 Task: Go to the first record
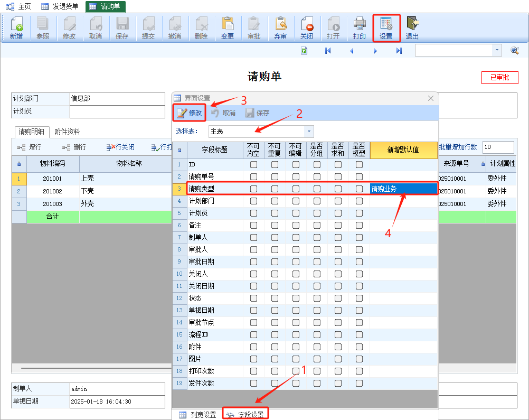pos(327,51)
